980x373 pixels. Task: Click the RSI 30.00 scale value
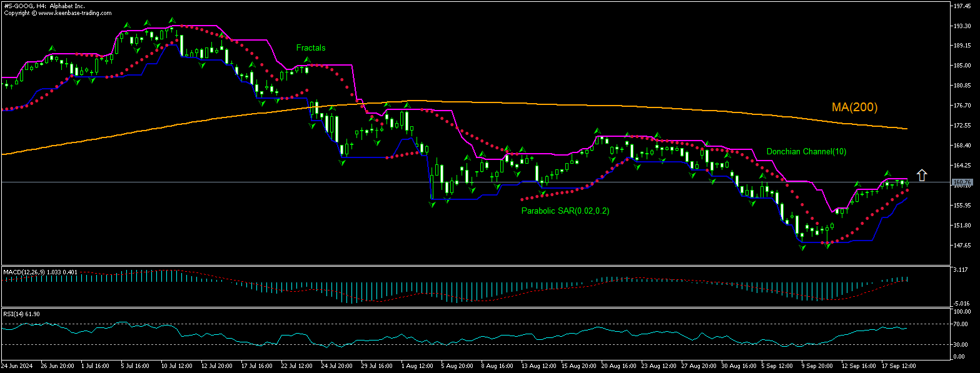click(x=960, y=344)
